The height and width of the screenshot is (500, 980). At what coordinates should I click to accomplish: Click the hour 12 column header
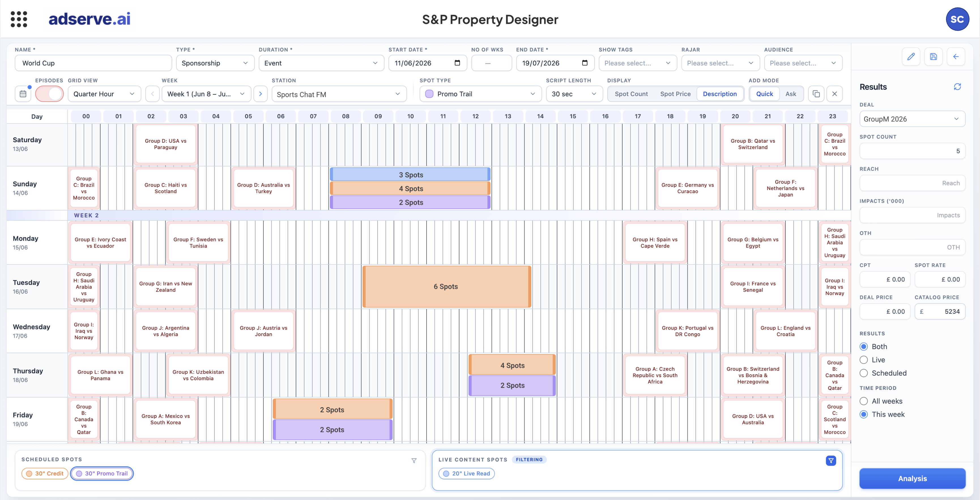tap(475, 116)
